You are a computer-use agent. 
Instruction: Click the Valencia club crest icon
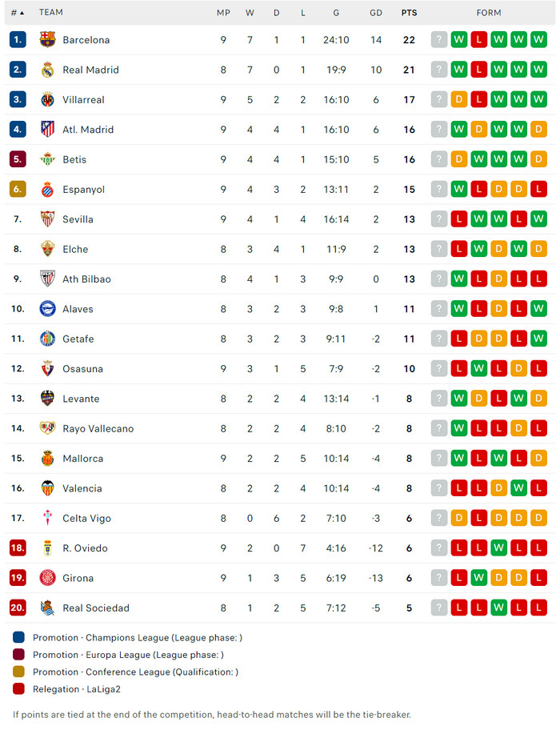coord(48,488)
